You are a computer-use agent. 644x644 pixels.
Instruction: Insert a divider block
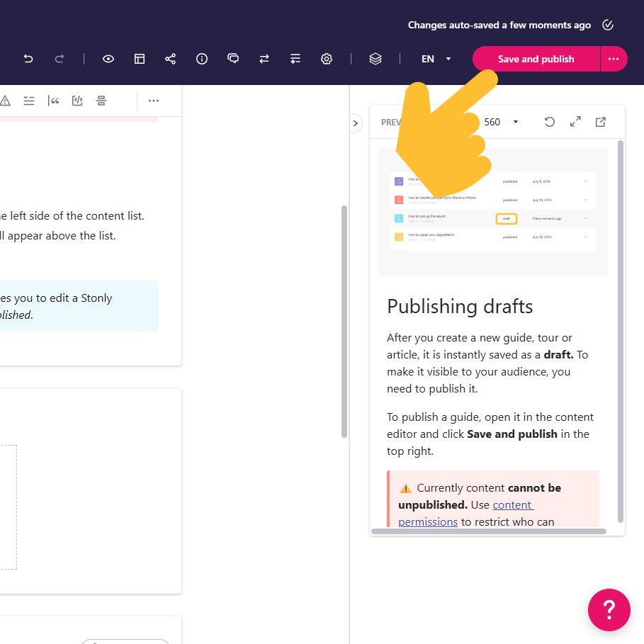click(x=101, y=101)
